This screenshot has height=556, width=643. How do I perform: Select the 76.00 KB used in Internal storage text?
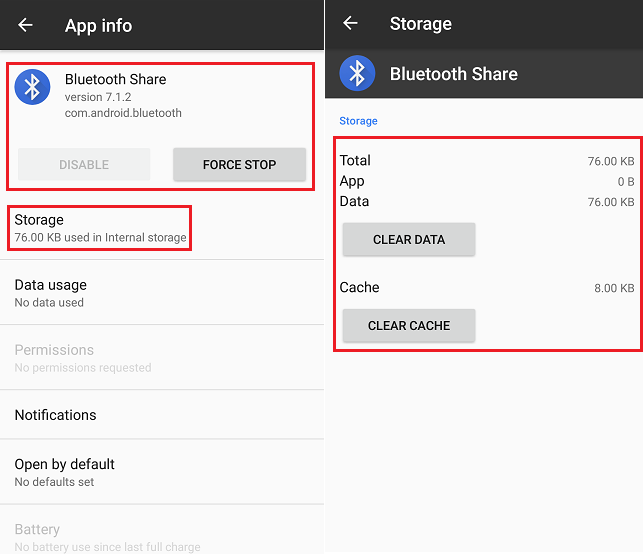100,237
